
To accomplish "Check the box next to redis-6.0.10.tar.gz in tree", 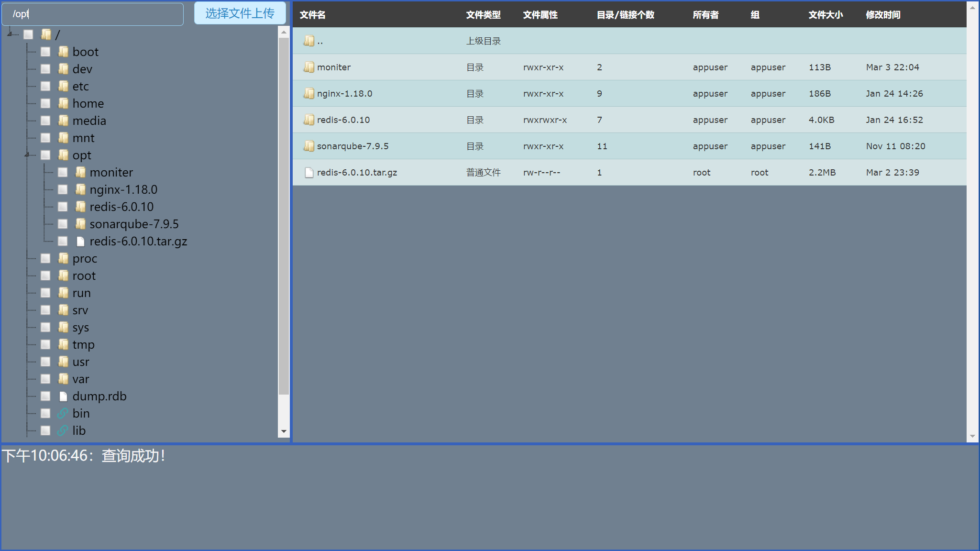I will [x=63, y=241].
